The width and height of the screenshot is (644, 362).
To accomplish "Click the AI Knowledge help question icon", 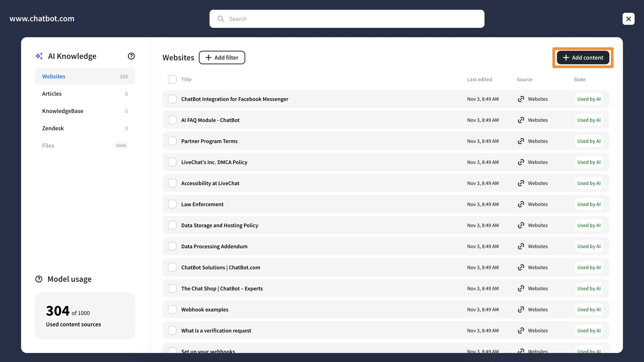I will [x=131, y=56].
